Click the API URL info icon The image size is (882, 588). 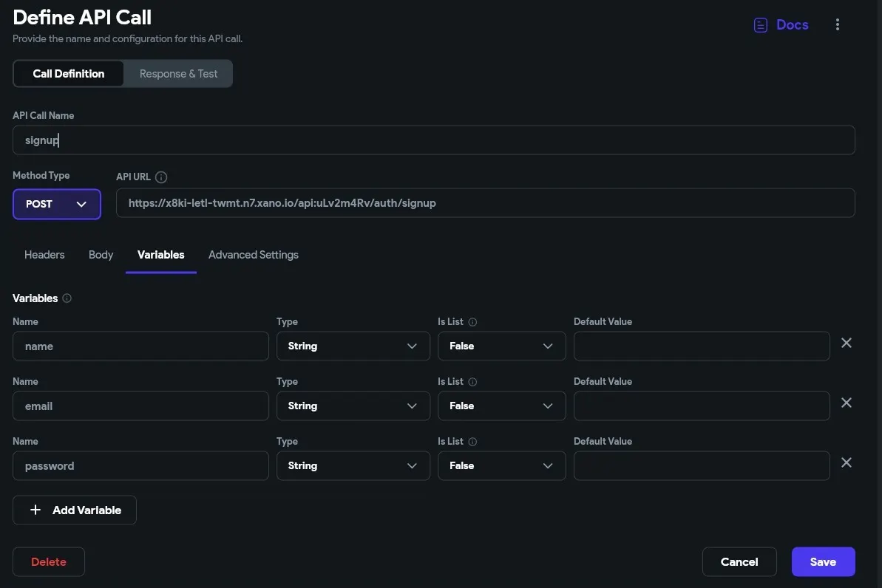(x=161, y=177)
